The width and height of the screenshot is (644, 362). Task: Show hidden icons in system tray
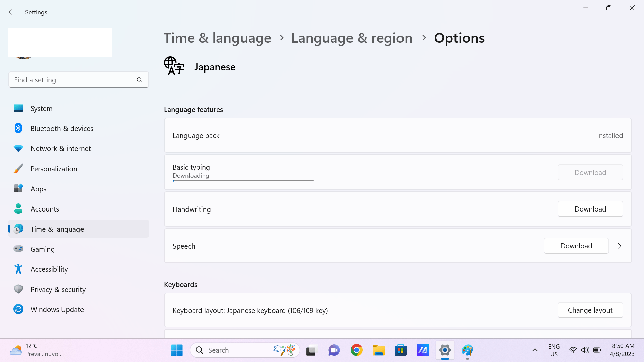(x=535, y=350)
